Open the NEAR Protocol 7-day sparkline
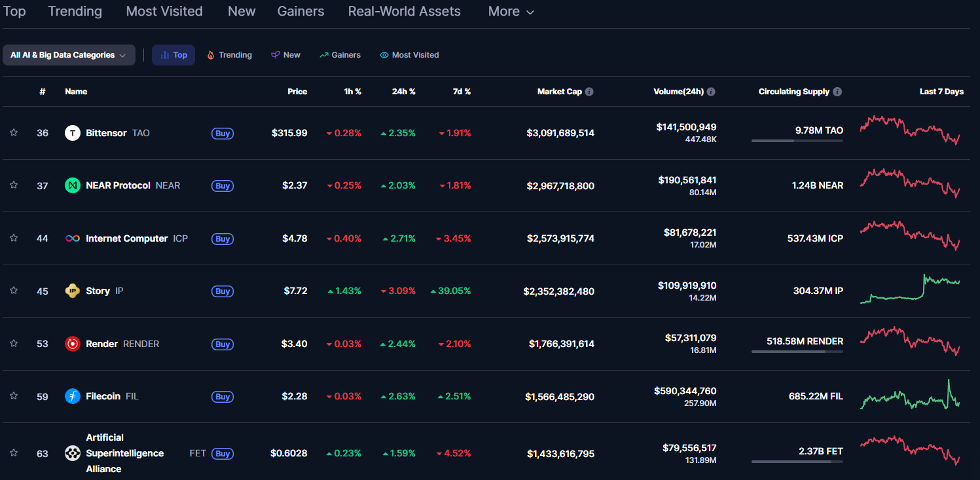Image resolution: width=980 pixels, height=480 pixels. [910, 183]
